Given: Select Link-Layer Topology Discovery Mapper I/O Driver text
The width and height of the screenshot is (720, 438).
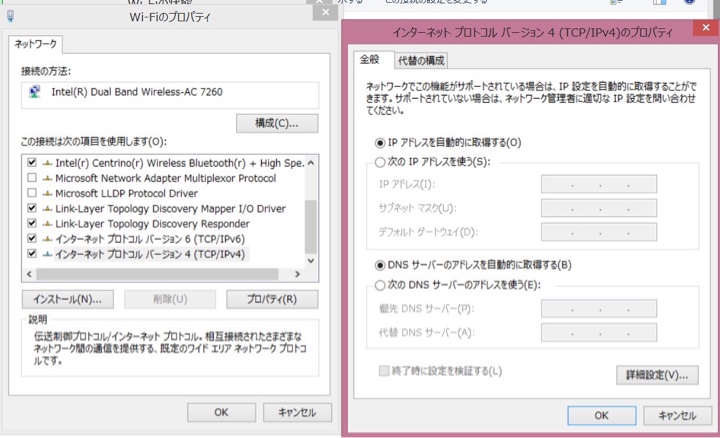Looking at the screenshot, I should pyautogui.click(x=170, y=209).
